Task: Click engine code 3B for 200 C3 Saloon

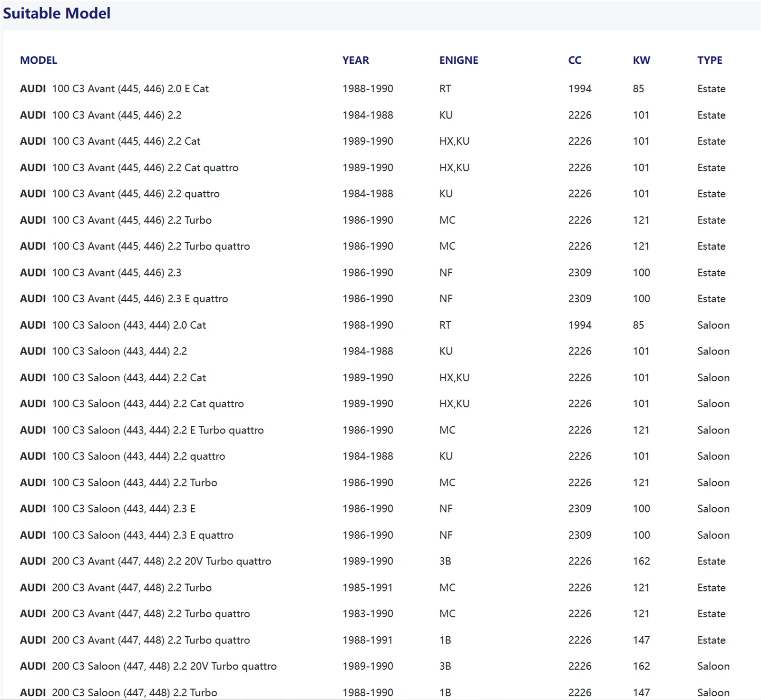Action: (x=445, y=666)
